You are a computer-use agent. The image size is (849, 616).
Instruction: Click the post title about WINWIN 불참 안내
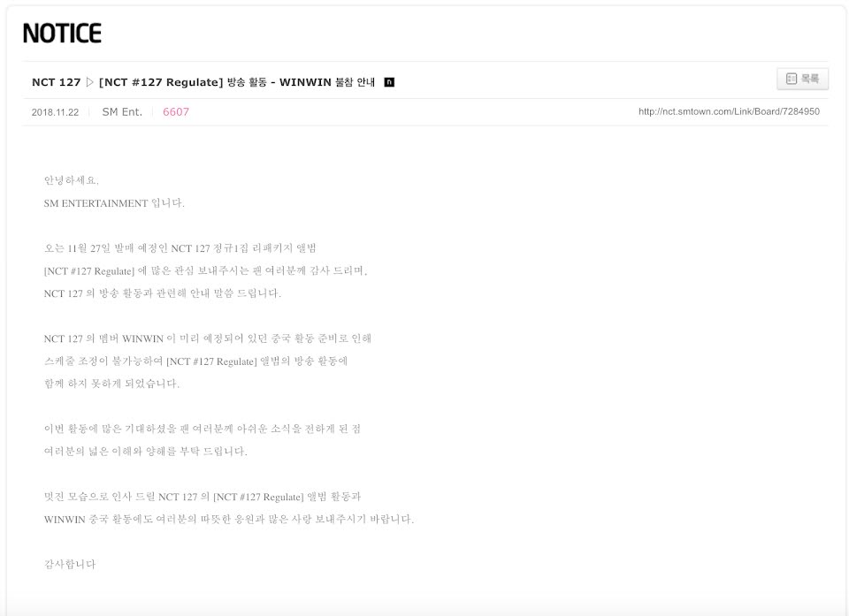(x=237, y=82)
